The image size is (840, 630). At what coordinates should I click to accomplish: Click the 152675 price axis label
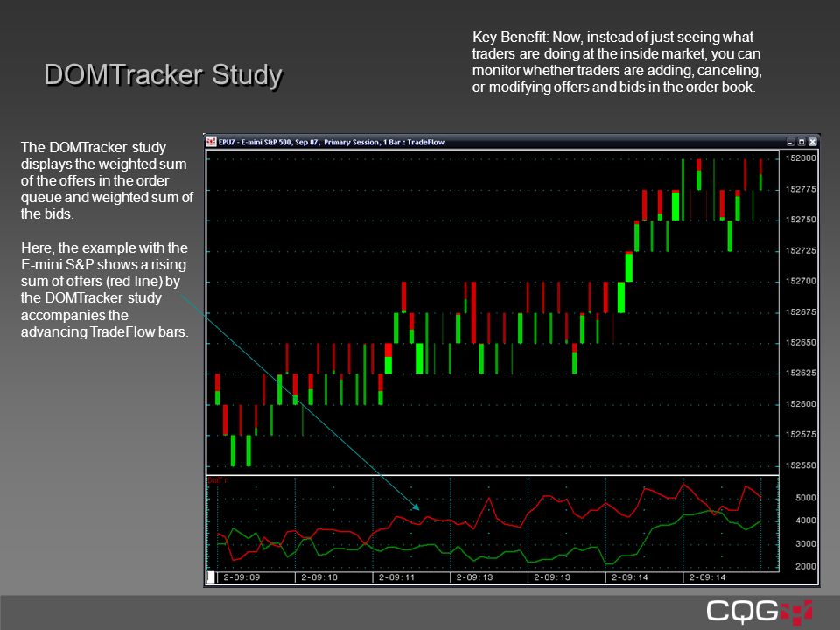[x=801, y=311]
